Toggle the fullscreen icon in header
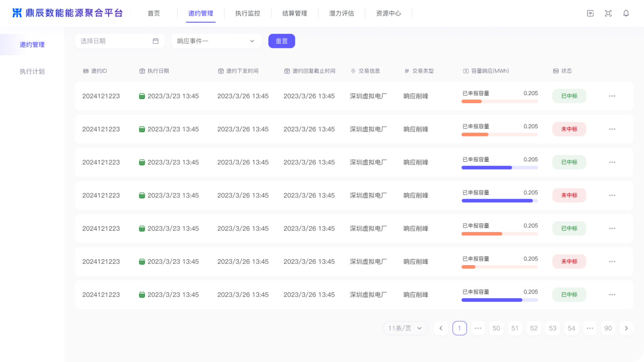 pos(608,13)
